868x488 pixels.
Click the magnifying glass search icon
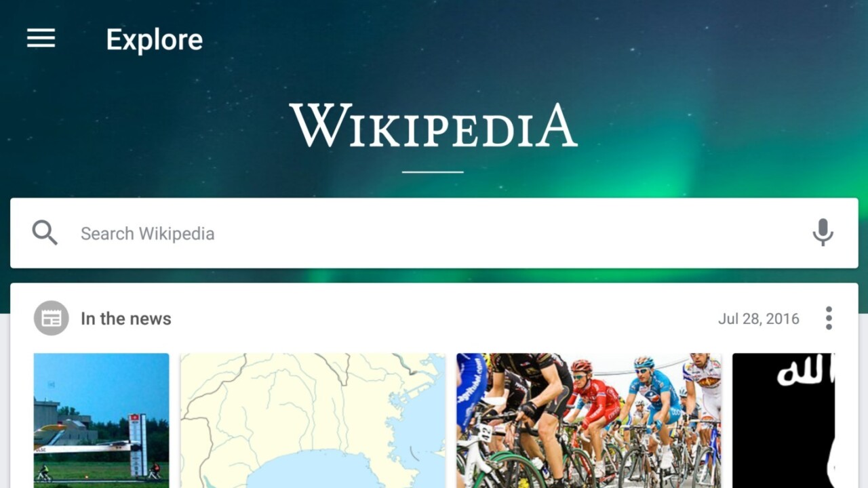[45, 232]
